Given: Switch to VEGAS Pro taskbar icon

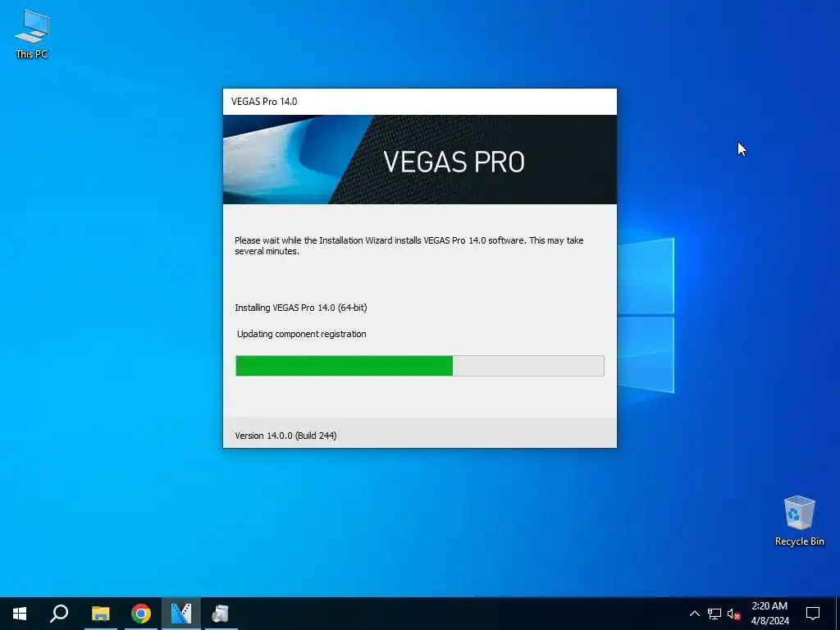Looking at the screenshot, I should tap(181, 614).
